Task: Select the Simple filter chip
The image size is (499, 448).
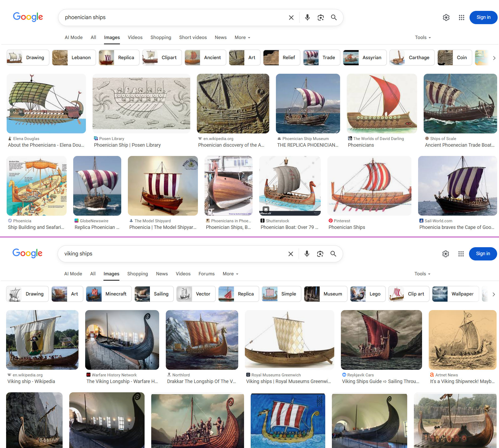Action: 281,294
